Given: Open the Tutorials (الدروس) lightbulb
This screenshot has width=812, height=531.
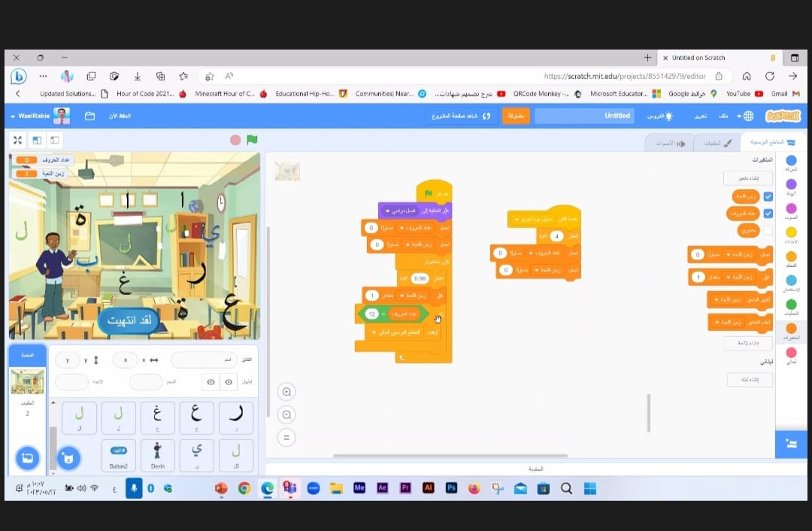Looking at the screenshot, I should coord(660,116).
